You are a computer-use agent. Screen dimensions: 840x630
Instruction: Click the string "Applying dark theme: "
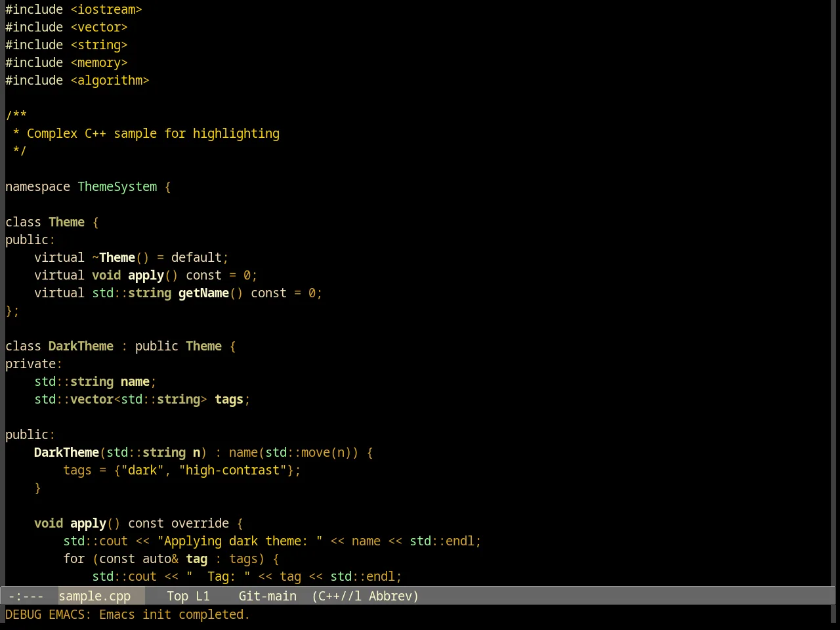(240, 541)
